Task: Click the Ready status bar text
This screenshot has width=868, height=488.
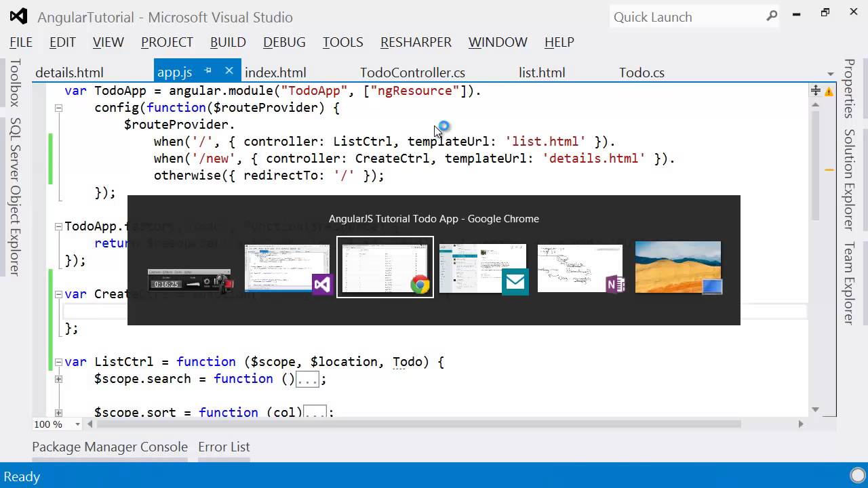Action: pyautogui.click(x=22, y=476)
